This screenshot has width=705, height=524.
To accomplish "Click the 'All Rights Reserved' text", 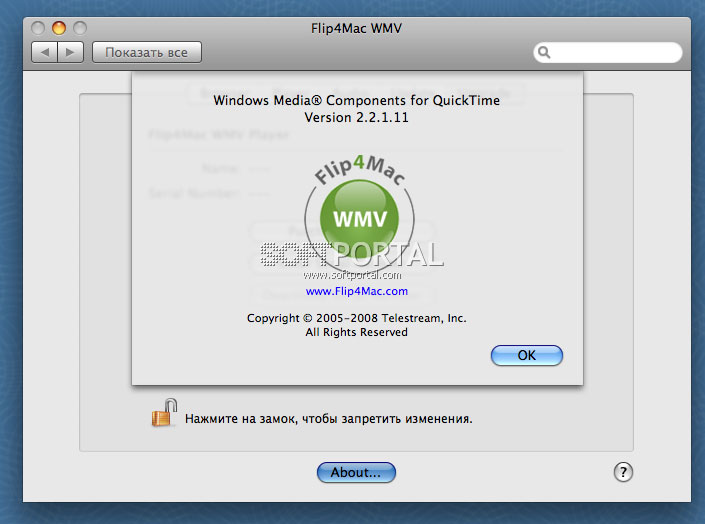I will pyautogui.click(x=357, y=332).
